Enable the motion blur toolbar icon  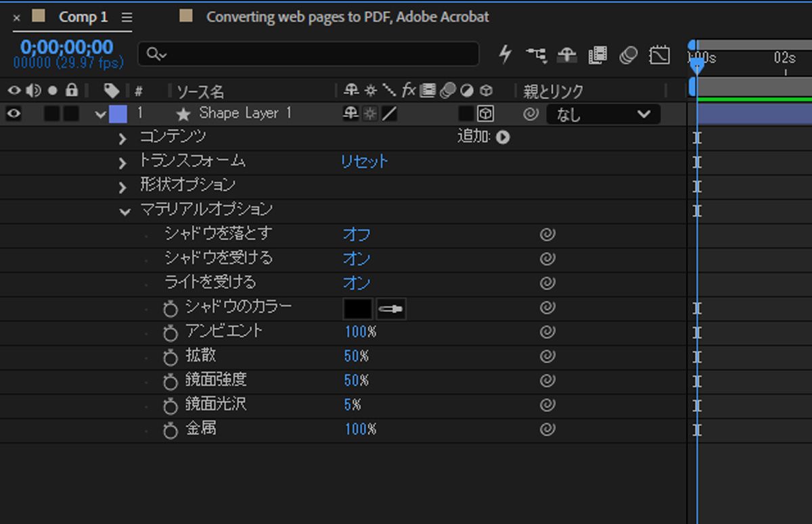[x=629, y=55]
